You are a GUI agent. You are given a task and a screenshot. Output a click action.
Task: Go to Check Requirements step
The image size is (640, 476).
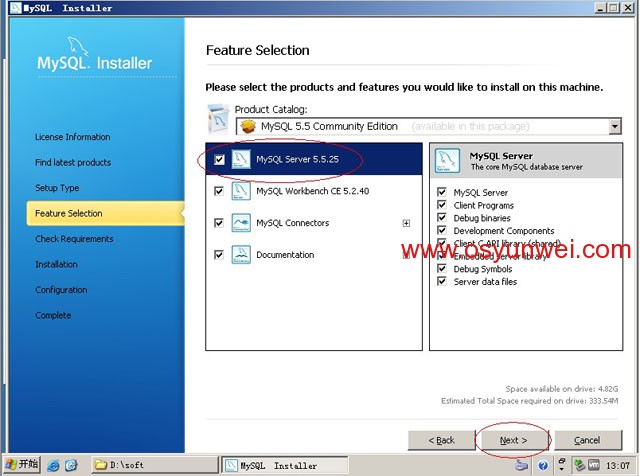tap(74, 239)
